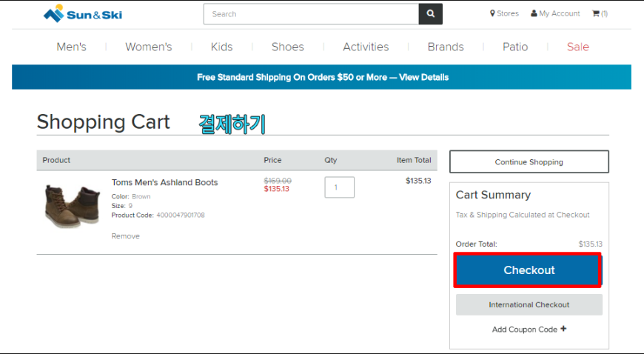Click the search magnifier button
This screenshot has width=644, height=354.
click(x=430, y=14)
